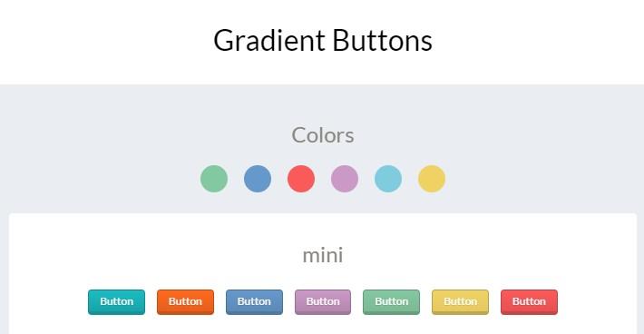
Task: Click the purple mini Button
Action: [x=323, y=302]
